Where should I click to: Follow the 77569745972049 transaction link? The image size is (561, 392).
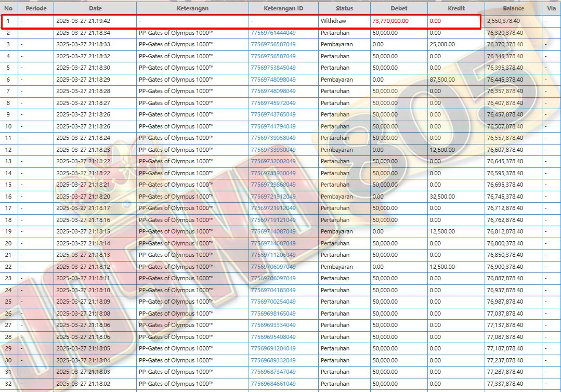(273, 103)
